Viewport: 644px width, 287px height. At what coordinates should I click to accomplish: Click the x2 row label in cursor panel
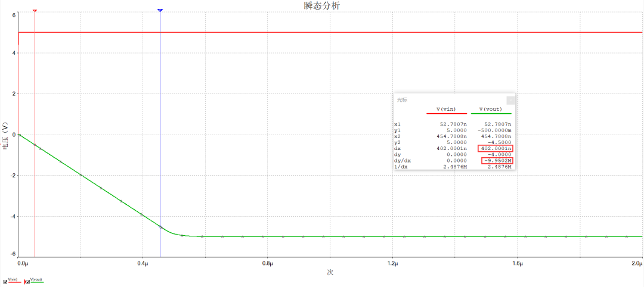[x=397, y=136]
